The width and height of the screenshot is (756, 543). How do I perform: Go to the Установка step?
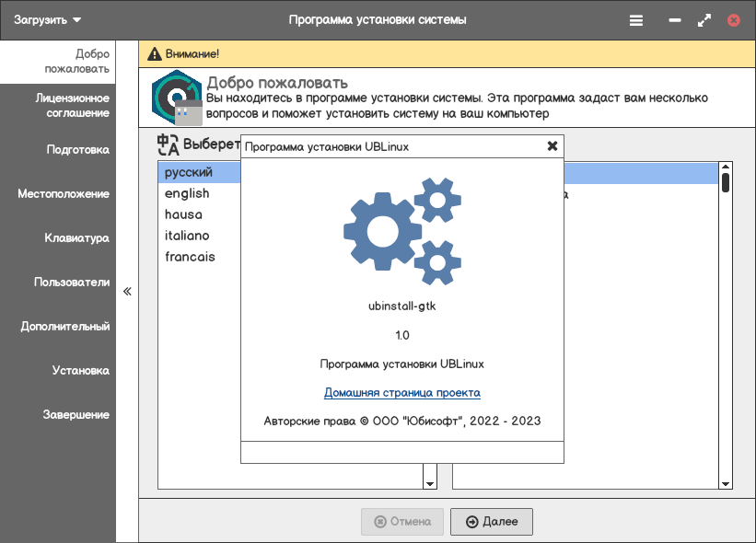coord(58,371)
